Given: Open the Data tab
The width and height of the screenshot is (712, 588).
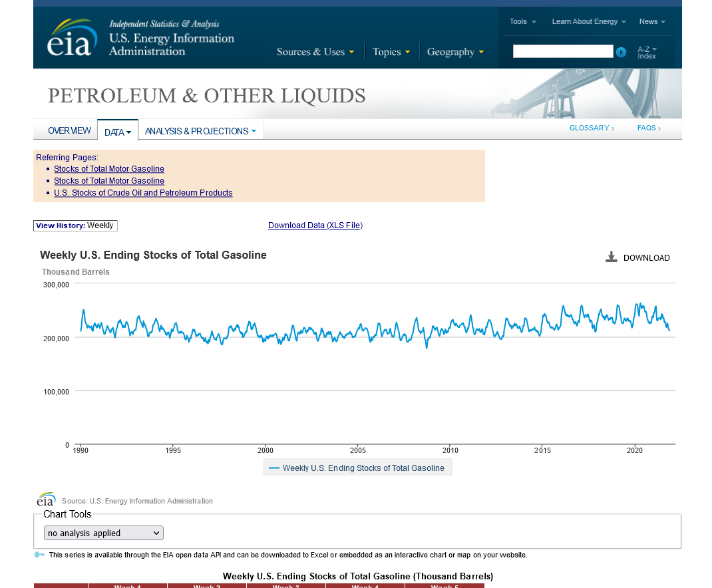Looking at the screenshot, I should [118, 132].
